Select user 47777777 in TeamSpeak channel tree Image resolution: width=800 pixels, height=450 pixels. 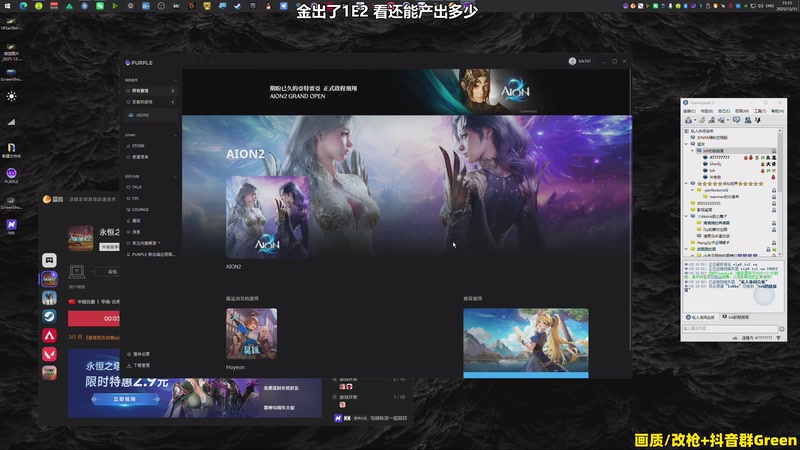(x=719, y=157)
